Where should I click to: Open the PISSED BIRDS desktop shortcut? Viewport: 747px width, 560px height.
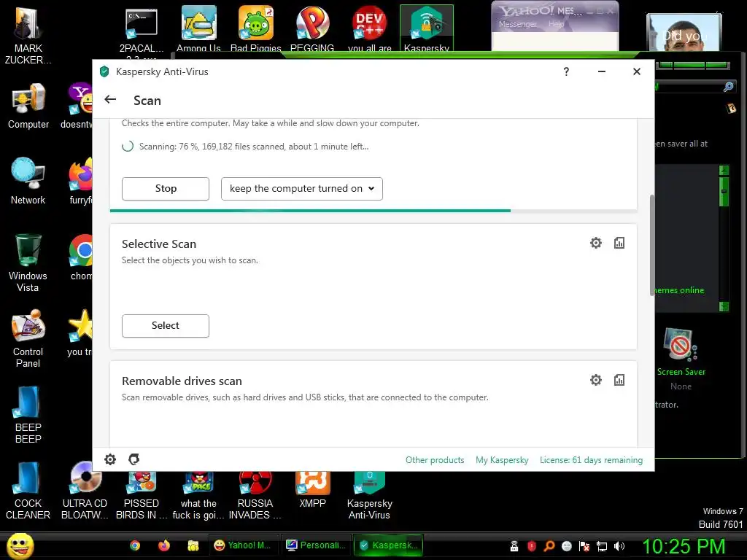(142, 494)
